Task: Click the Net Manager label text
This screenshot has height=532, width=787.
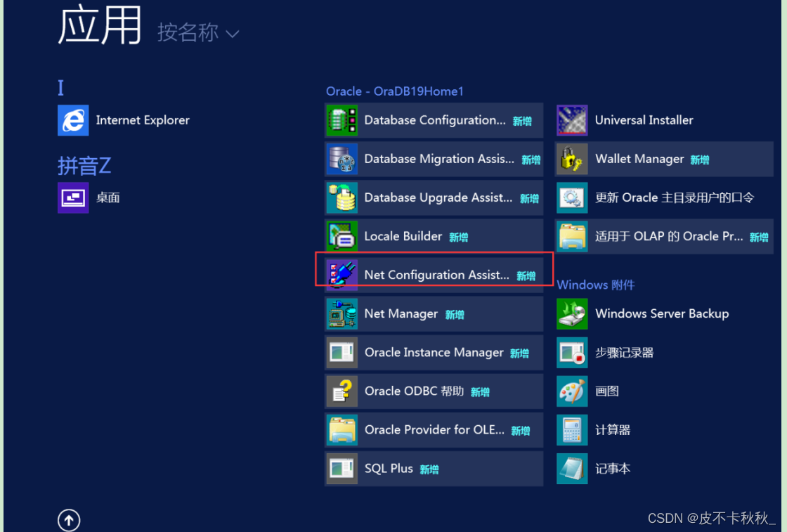Action: coord(401,313)
